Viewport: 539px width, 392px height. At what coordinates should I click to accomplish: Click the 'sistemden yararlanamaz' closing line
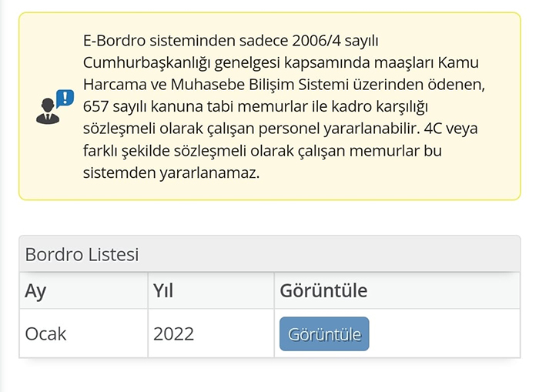coord(171,173)
